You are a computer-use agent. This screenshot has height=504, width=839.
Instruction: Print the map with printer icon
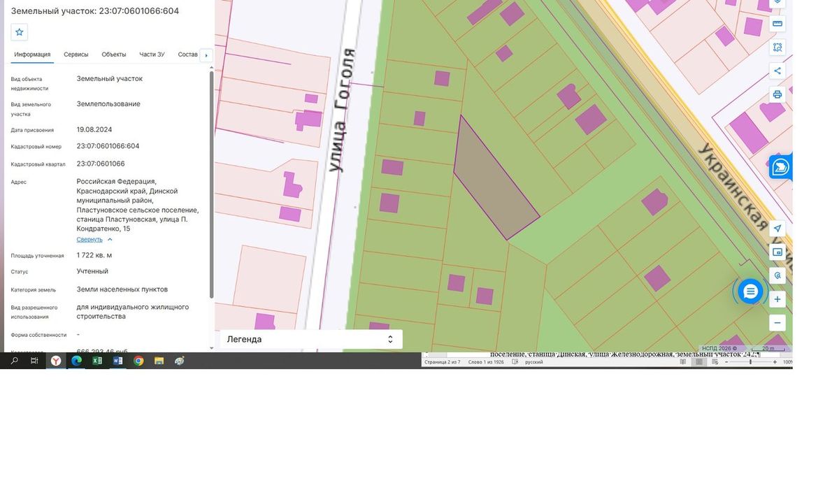pos(777,94)
